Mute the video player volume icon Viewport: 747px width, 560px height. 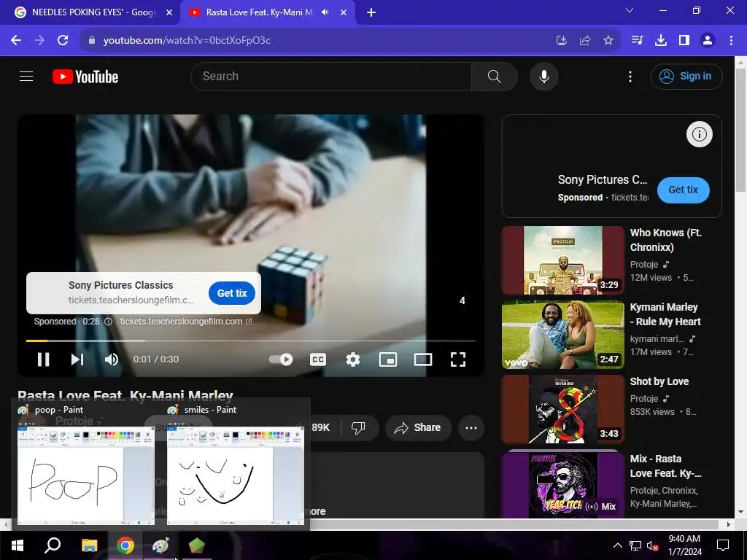(x=112, y=359)
